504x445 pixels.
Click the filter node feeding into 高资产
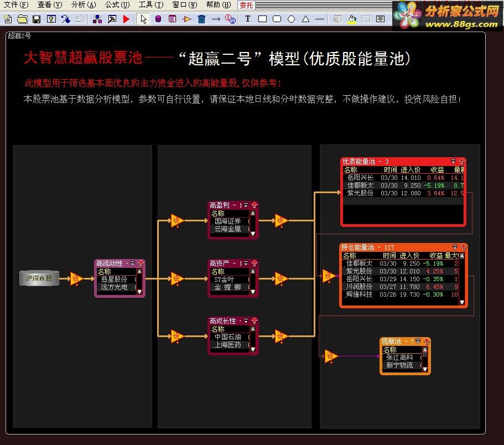point(177,278)
